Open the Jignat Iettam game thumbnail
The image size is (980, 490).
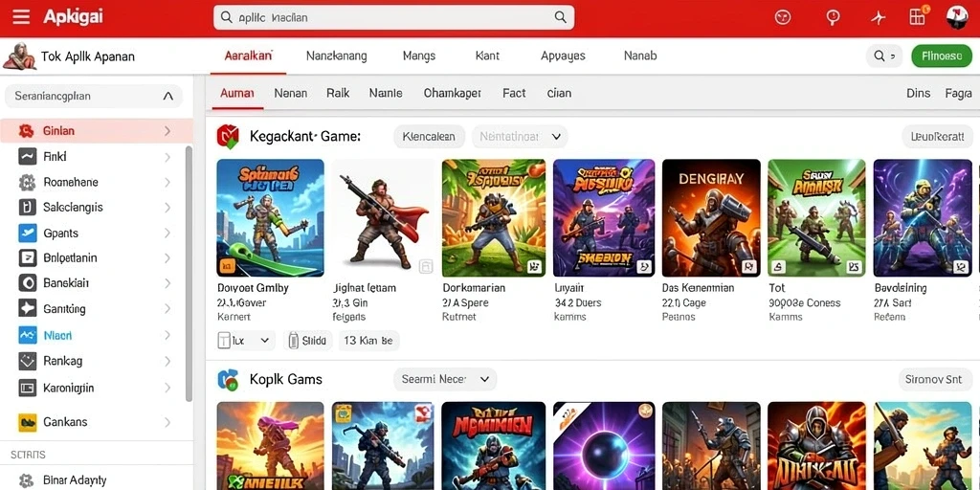(x=383, y=217)
